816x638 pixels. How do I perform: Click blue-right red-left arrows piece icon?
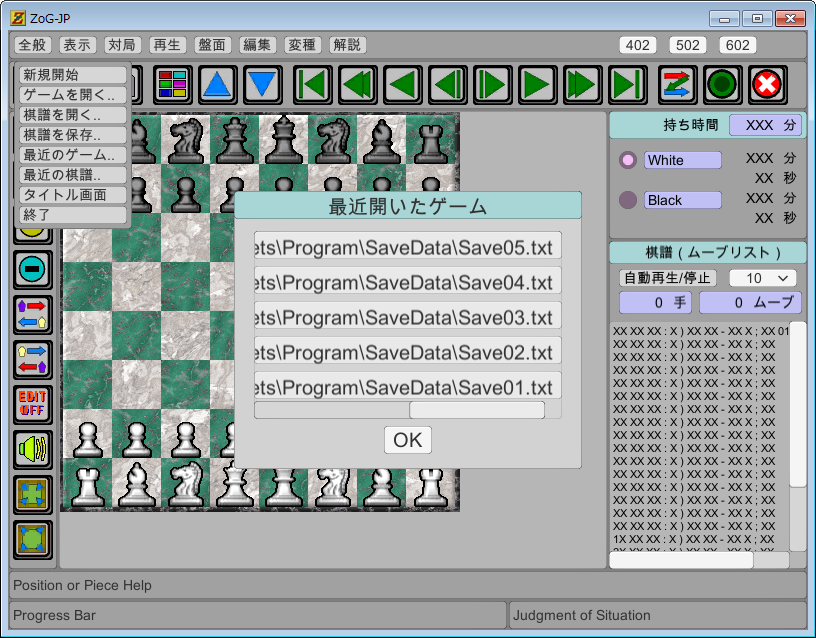32,360
